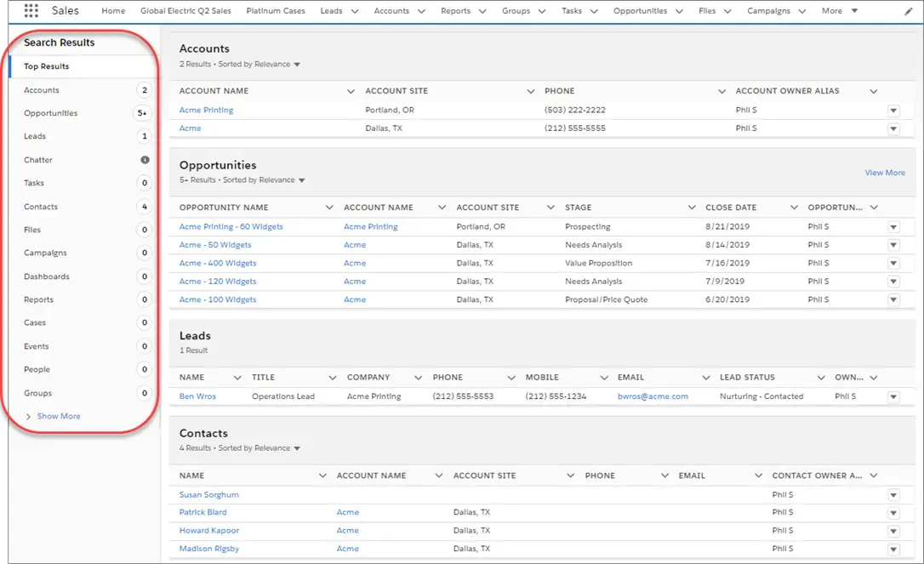Select People in search results sidebar
This screenshot has height=564, width=924.
click(x=83, y=369)
